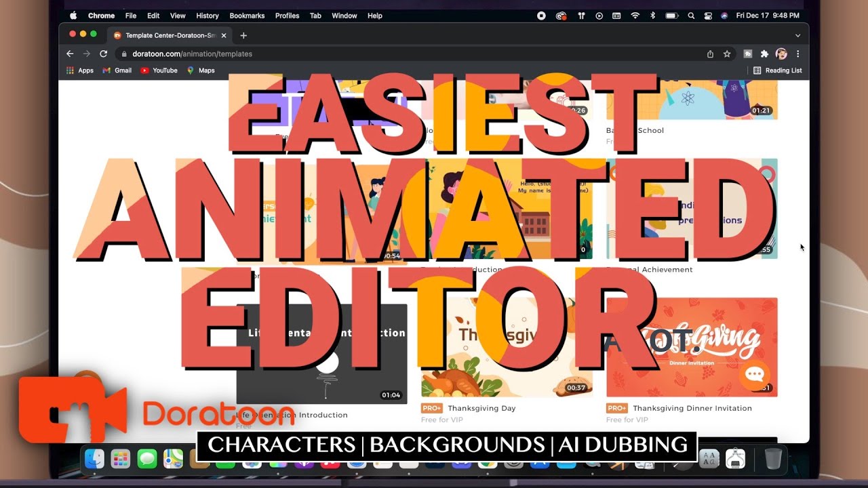Open the Thanksgiving Dinner Invitation thumbnail
The width and height of the screenshot is (868, 488).
coord(692,347)
